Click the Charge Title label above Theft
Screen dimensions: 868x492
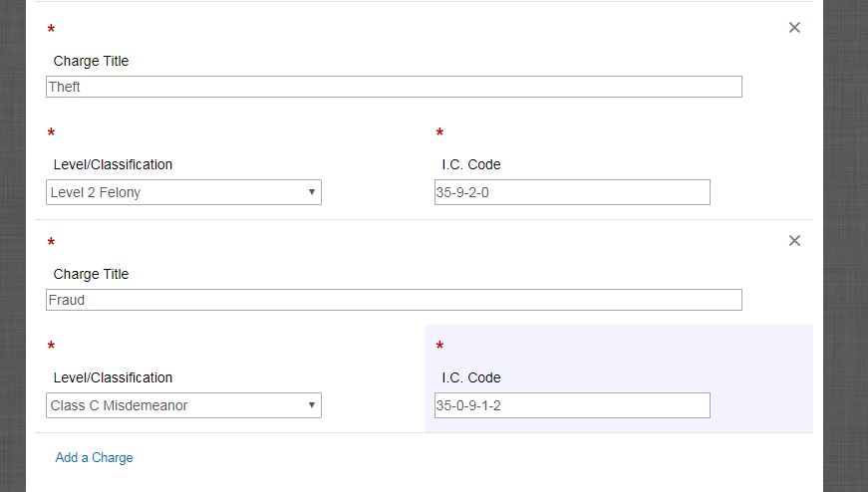click(x=91, y=61)
